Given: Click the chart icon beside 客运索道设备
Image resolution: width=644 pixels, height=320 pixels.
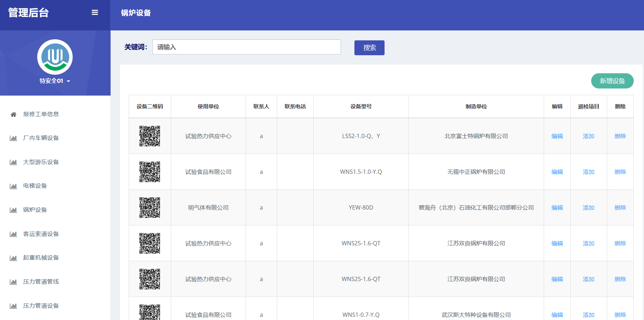Looking at the screenshot, I should tap(13, 234).
